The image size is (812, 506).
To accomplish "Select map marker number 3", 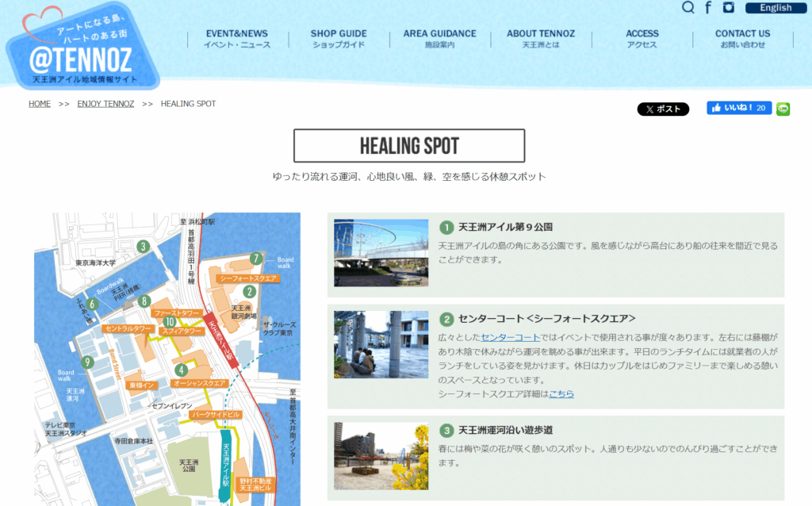I will pos(143,246).
